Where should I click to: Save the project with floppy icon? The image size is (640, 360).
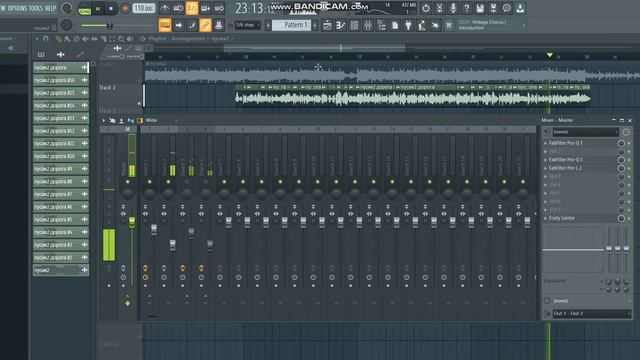[480, 8]
